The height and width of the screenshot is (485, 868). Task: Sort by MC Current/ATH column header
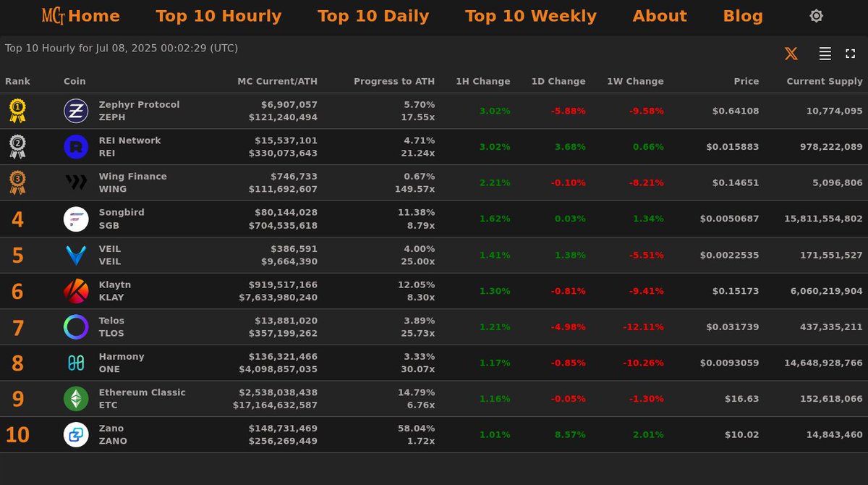pyautogui.click(x=277, y=82)
